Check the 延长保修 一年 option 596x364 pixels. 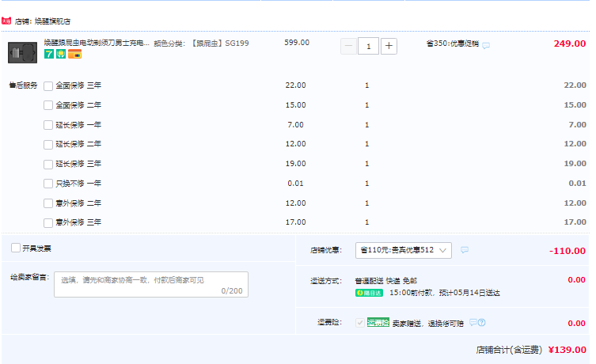point(48,125)
